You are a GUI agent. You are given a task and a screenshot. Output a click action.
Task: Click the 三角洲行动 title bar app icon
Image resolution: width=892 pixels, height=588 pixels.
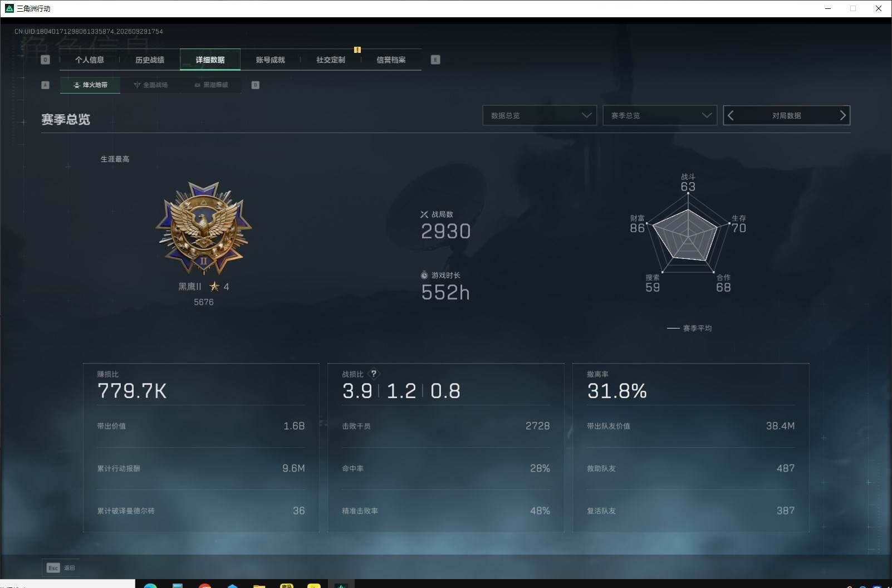tap(9, 8)
